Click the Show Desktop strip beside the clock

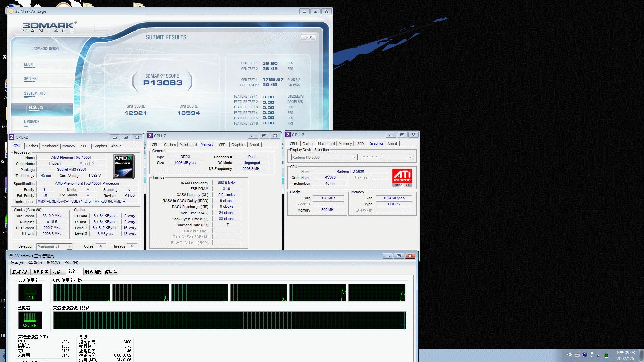[641, 355]
